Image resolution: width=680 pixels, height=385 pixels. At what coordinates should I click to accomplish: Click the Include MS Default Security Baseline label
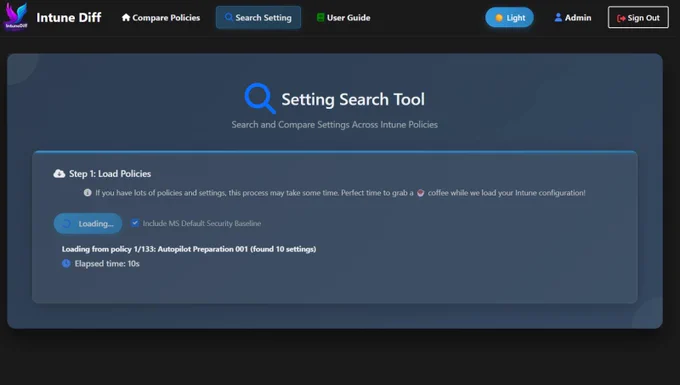pos(202,223)
